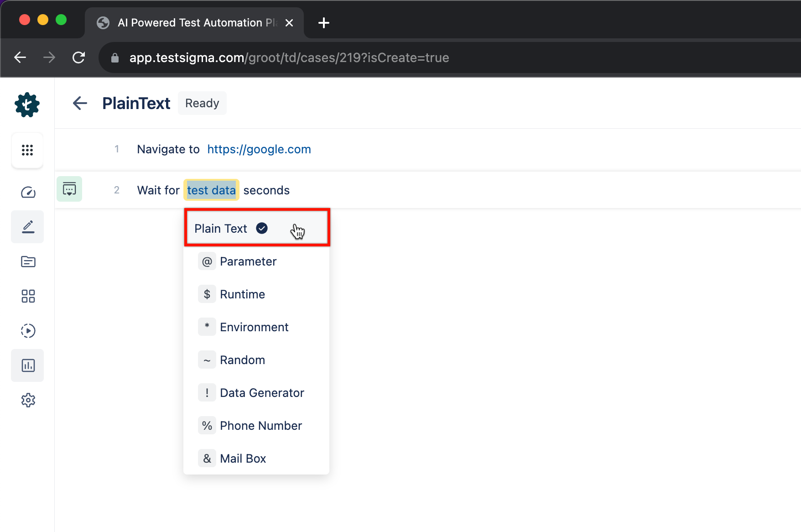This screenshot has width=801, height=532.
Task: Choose Data Generator option
Action: point(256,393)
